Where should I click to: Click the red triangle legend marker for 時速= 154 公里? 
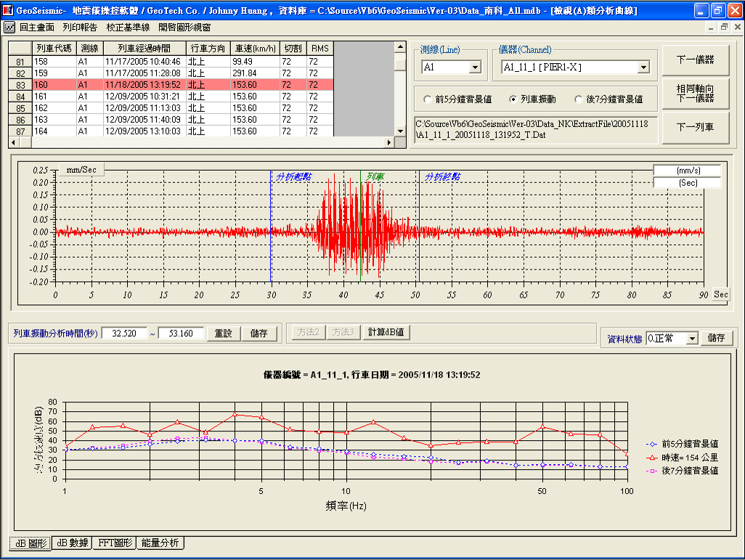pos(653,457)
